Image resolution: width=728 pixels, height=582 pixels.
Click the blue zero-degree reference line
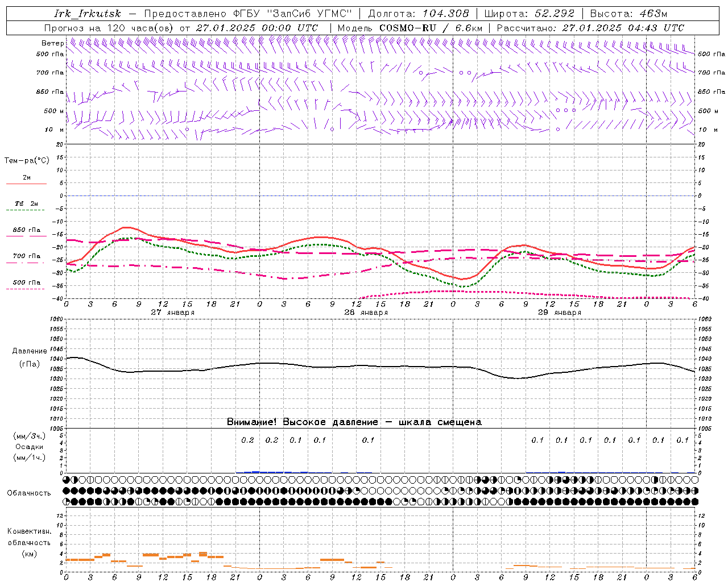(x=380, y=196)
